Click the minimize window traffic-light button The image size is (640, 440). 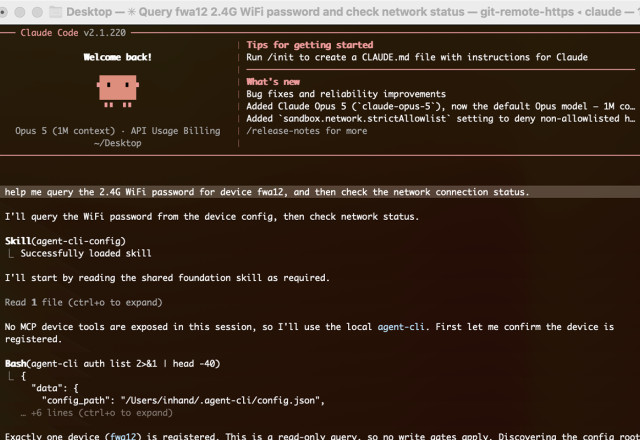pos(20,12)
